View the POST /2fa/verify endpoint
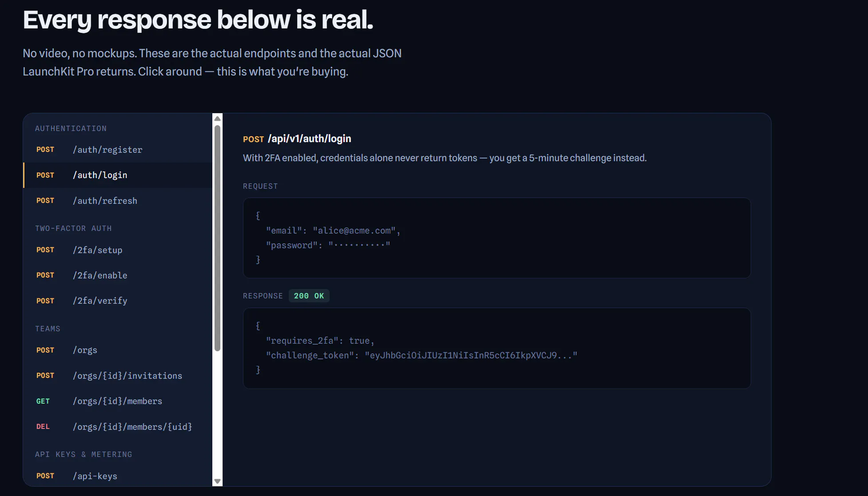Viewport: 868px width, 496px height. (x=118, y=301)
